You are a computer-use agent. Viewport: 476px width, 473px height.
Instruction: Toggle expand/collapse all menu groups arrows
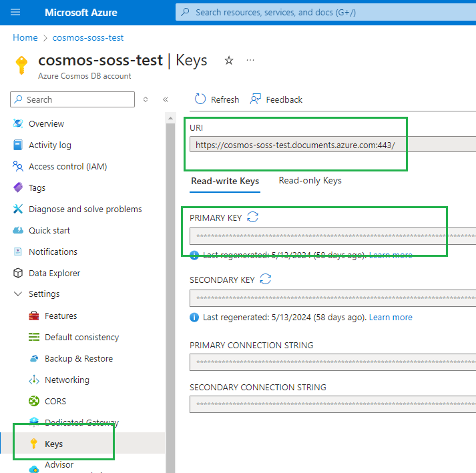coord(146,99)
